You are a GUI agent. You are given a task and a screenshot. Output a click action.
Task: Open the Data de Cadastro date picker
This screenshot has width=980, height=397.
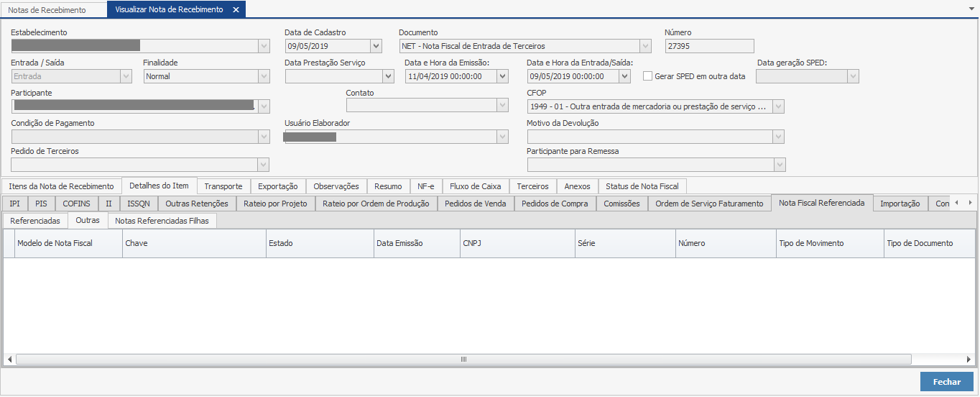(x=376, y=46)
